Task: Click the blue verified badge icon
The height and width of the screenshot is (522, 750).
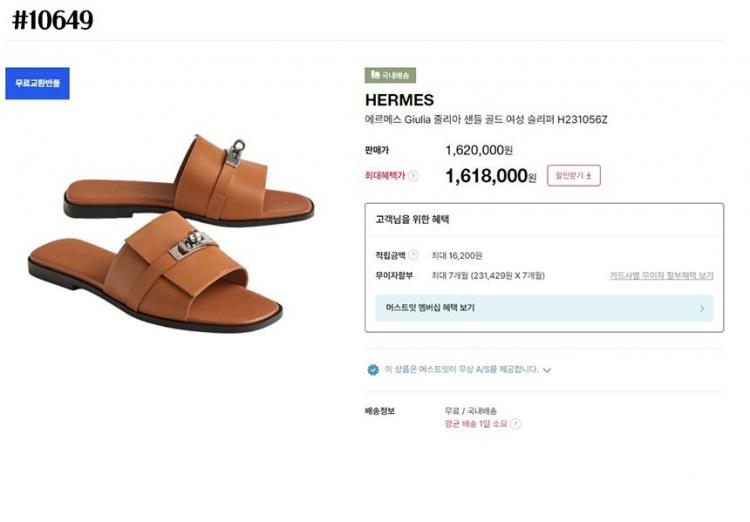Action: point(373,369)
